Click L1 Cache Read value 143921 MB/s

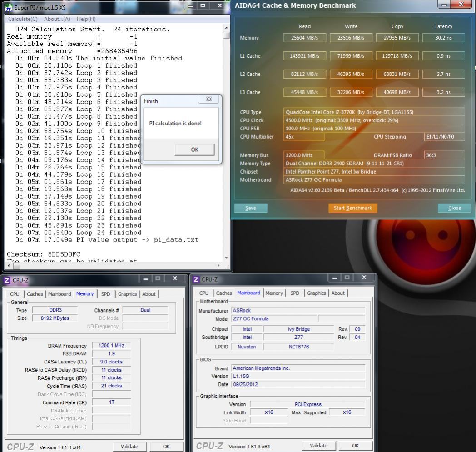(x=305, y=56)
